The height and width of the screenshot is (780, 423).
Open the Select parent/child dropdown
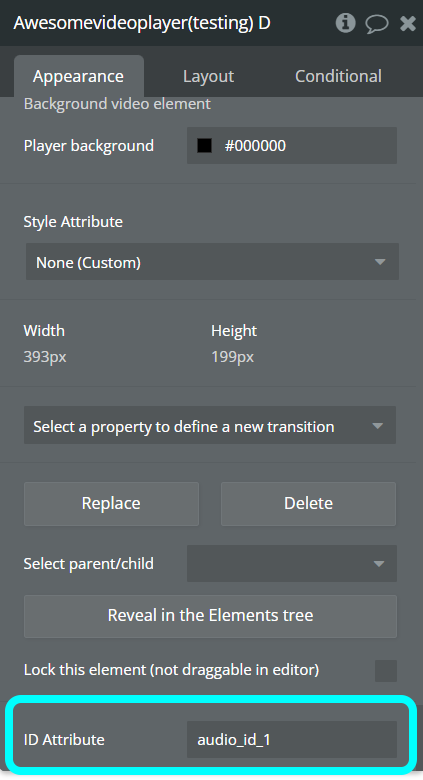click(292, 564)
